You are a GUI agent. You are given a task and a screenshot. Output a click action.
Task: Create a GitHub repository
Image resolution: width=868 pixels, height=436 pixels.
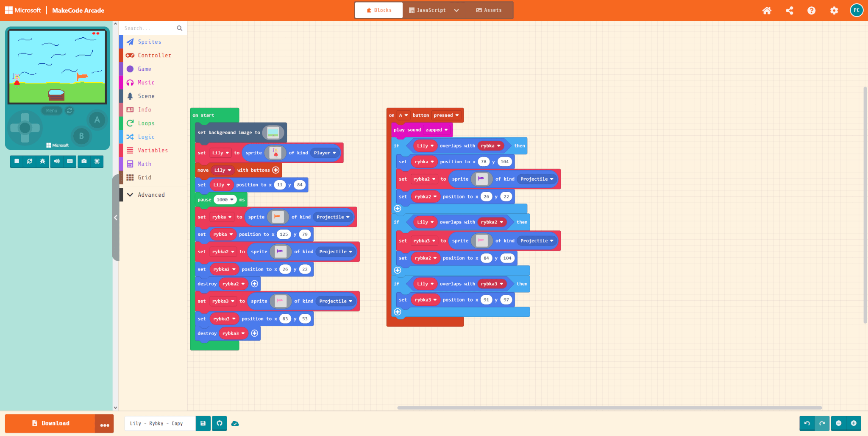click(x=220, y=423)
